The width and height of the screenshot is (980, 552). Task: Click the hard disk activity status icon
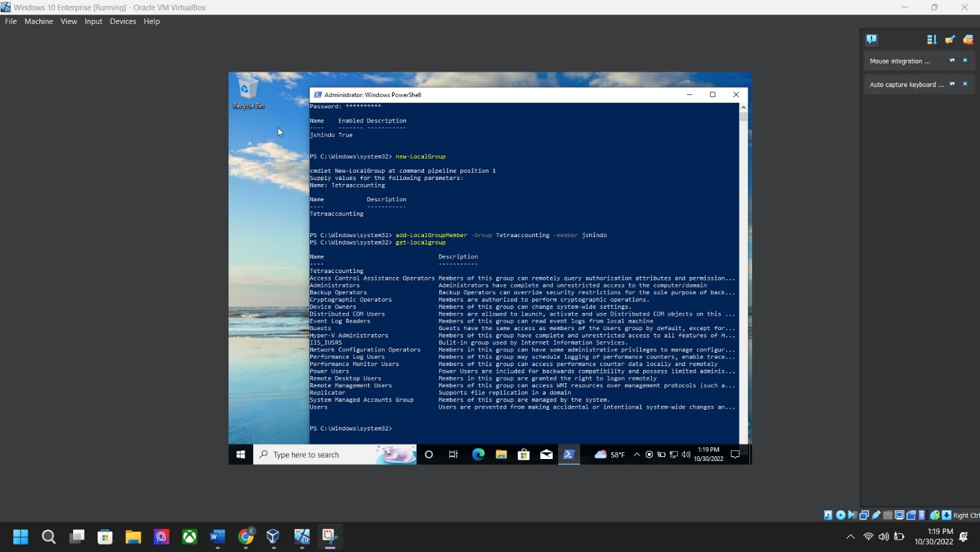coord(829,515)
